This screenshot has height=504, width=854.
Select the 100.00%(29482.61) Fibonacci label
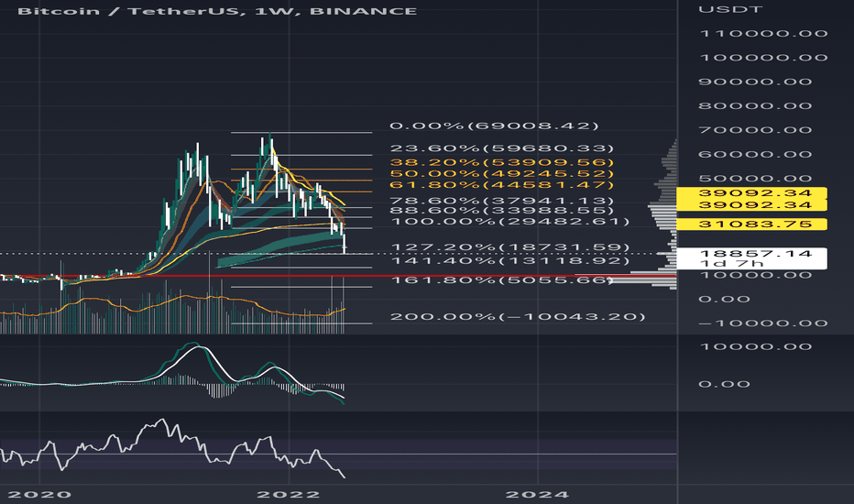click(x=509, y=221)
